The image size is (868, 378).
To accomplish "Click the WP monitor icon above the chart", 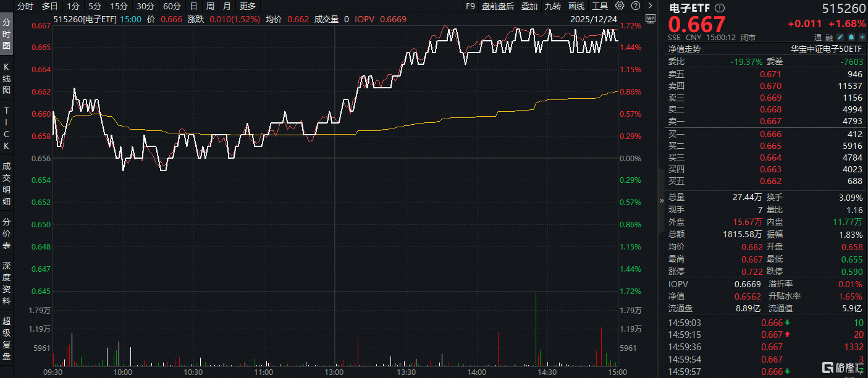I will (x=650, y=18).
